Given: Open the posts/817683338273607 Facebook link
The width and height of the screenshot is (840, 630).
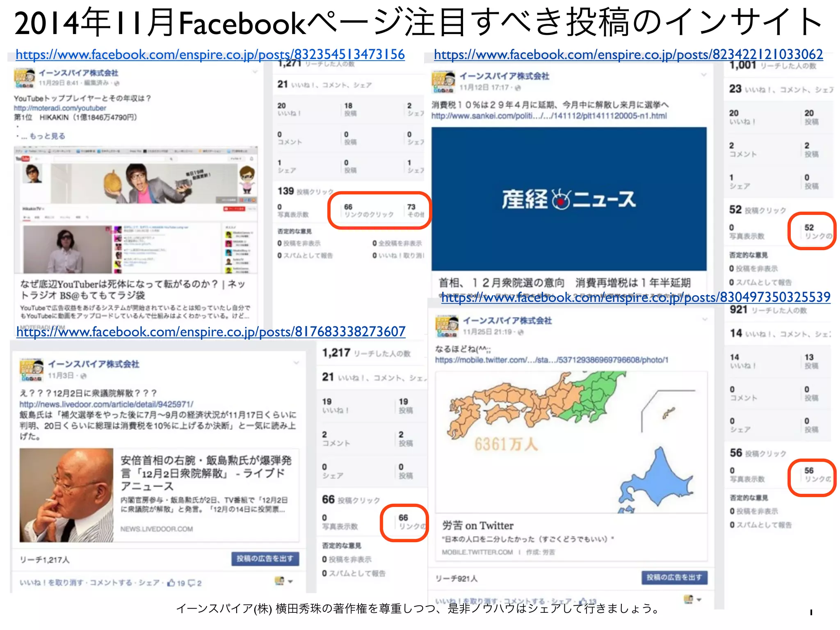Looking at the screenshot, I should 211,331.
